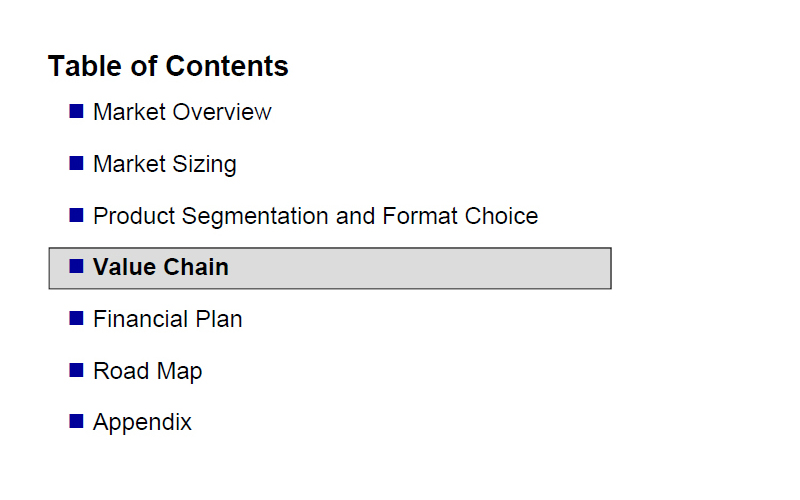Image resolution: width=800 pixels, height=500 pixels.
Task: Click the blue bullet beside Financial Plan
Action: [x=76, y=318]
